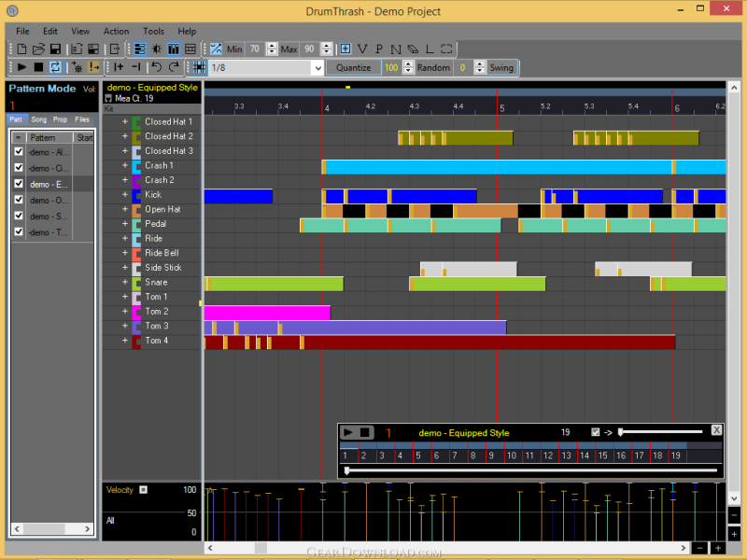Open the Tools menu
This screenshot has width=747, height=560.
(x=153, y=32)
